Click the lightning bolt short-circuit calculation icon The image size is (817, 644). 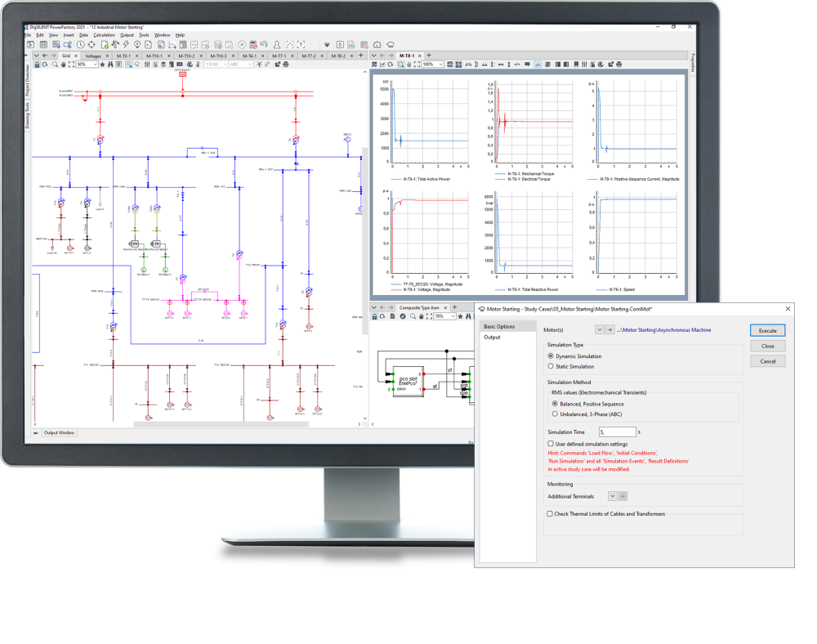click(x=126, y=45)
